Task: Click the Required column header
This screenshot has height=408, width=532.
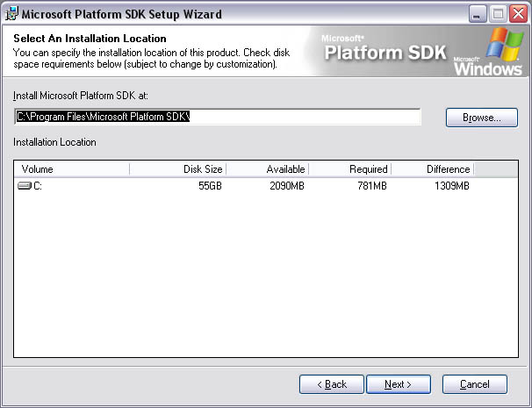Action: 350,168
